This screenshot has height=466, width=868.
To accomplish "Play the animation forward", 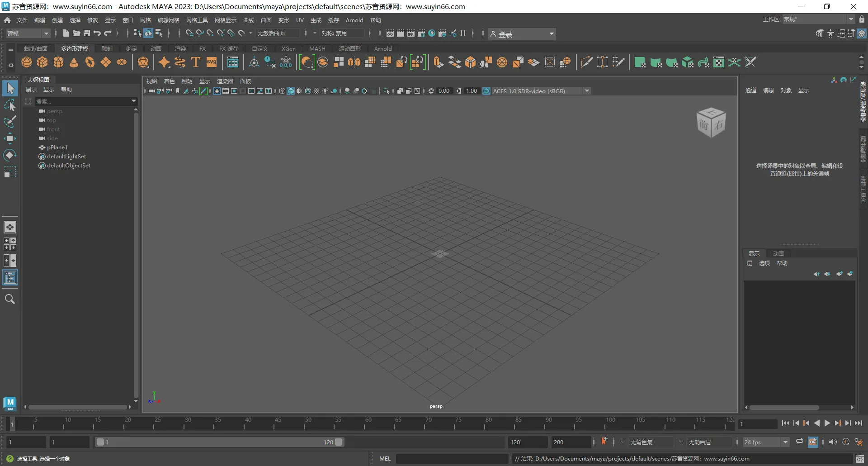I will (827, 423).
